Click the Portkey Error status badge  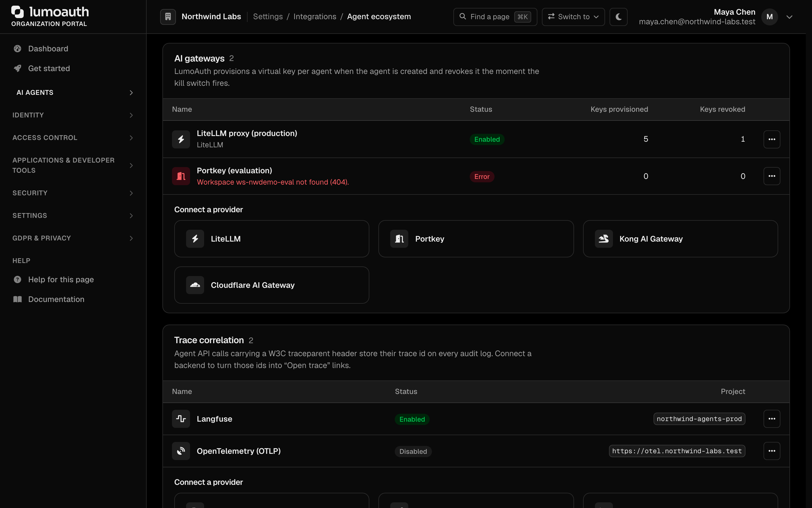pos(482,176)
